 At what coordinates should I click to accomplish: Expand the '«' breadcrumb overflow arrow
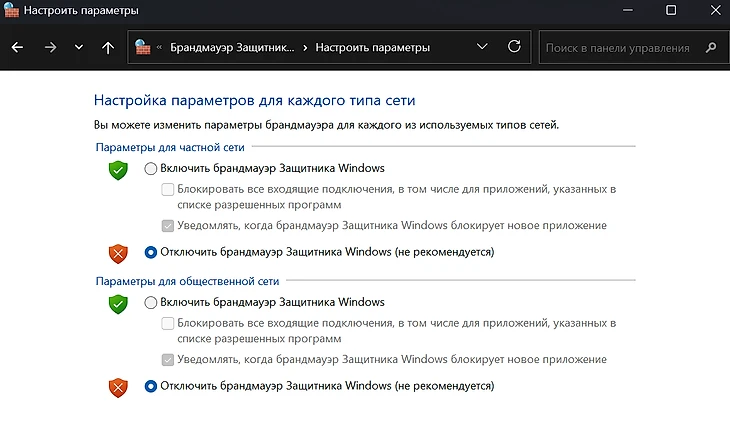point(160,47)
